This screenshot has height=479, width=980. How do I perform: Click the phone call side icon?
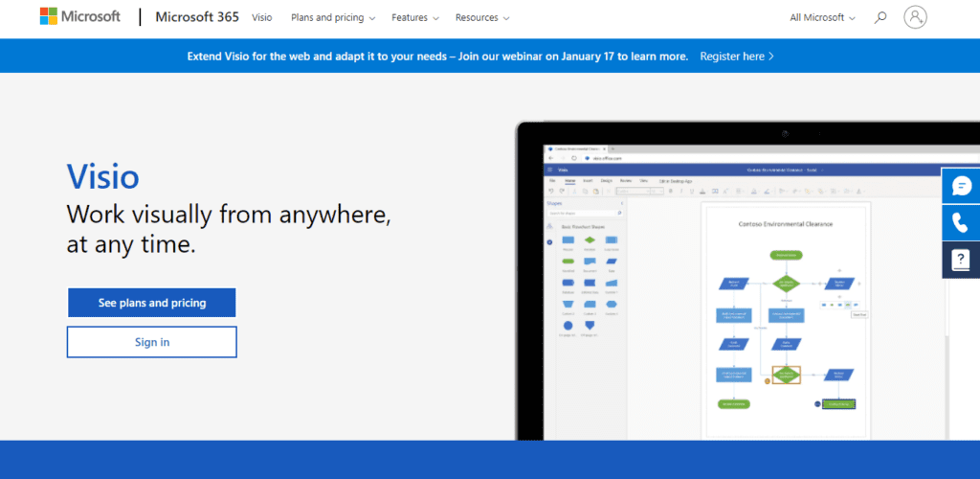961,222
